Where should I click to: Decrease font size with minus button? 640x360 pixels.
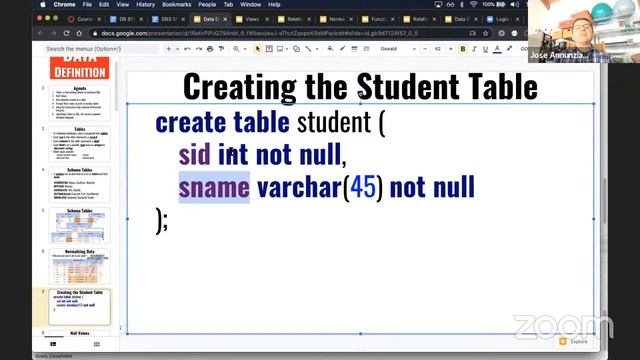[x=425, y=49]
